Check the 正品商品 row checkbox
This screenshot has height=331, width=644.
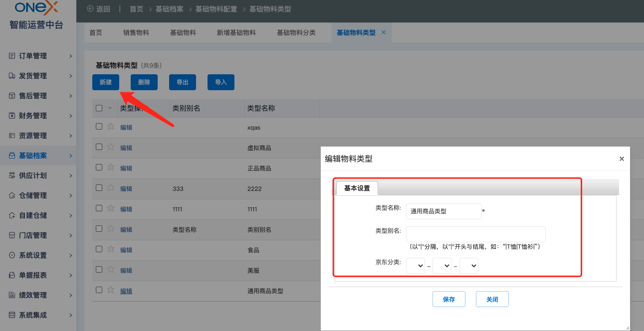click(x=99, y=167)
